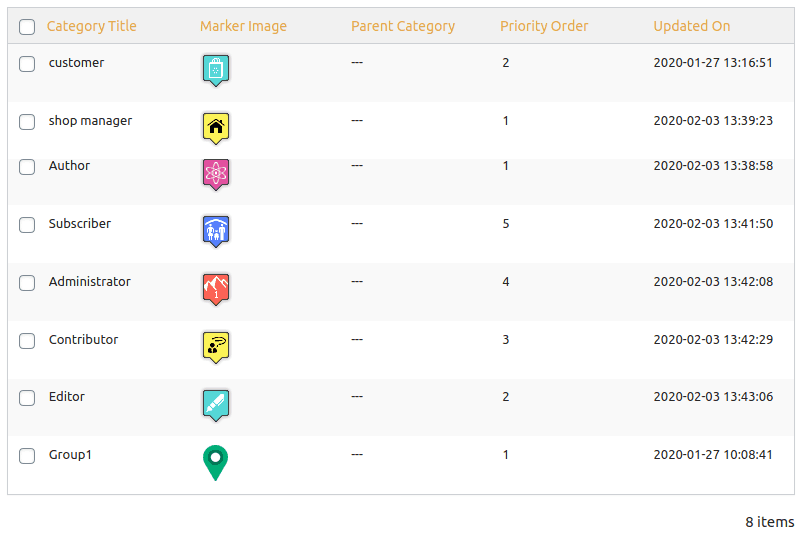Sort by Category Title column
The height and width of the screenshot is (543, 807).
click(x=92, y=26)
